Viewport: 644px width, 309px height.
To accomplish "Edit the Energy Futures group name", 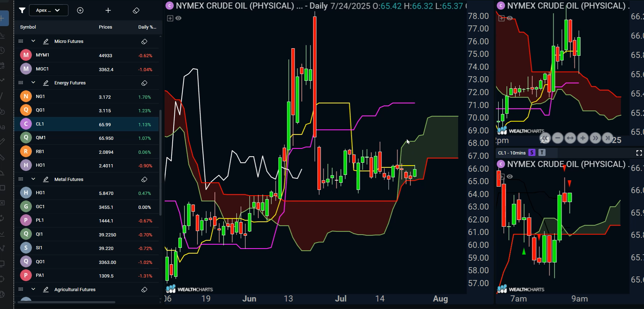I will tap(46, 83).
